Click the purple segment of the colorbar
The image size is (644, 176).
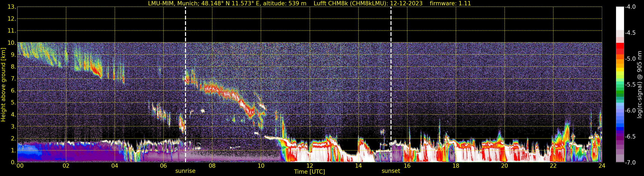[x=620, y=138]
